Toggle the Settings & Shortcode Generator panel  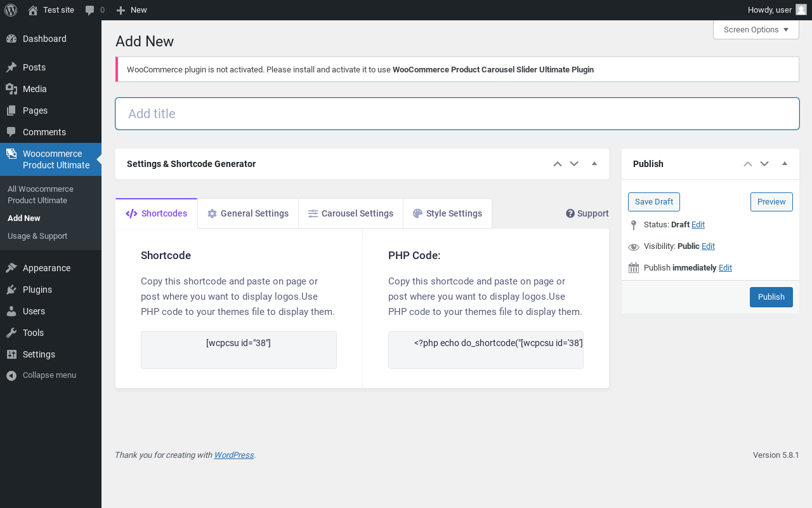pyautogui.click(x=594, y=164)
